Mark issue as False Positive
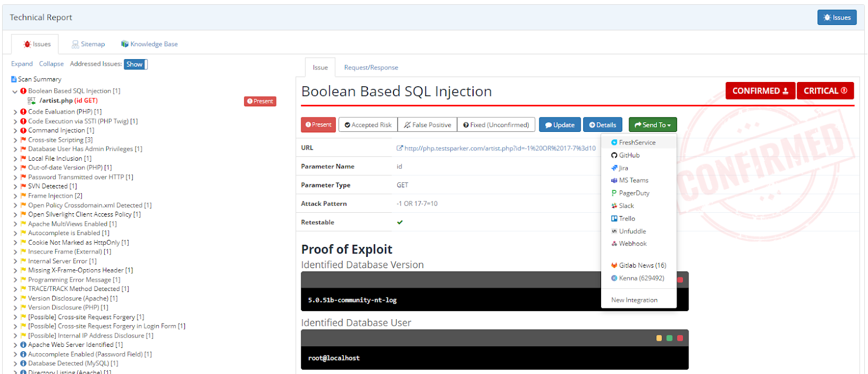The image size is (868, 374). tap(427, 125)
